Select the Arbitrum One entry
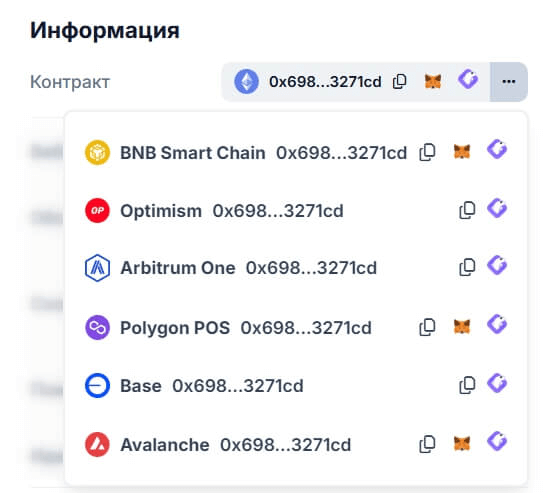The height and width of the screenshot is (493, 545). coord(295,268)
